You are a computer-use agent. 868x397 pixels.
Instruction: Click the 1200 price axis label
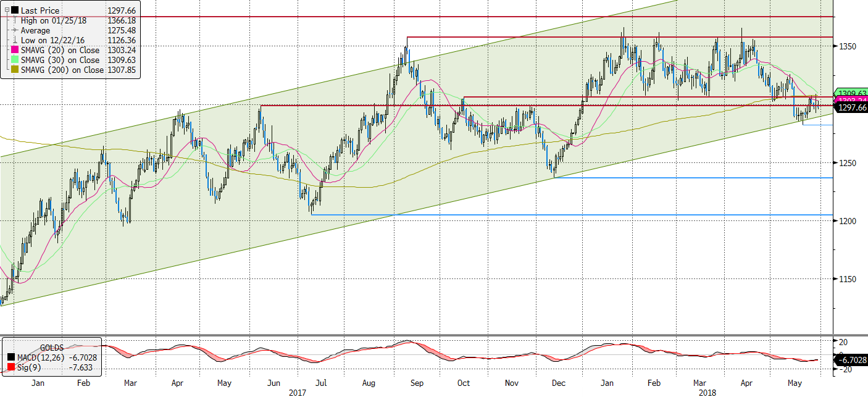click(x=846, y=221)
